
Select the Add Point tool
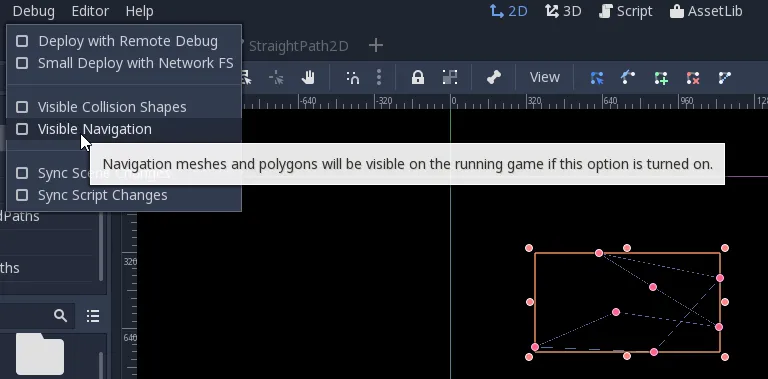point(661,77)
